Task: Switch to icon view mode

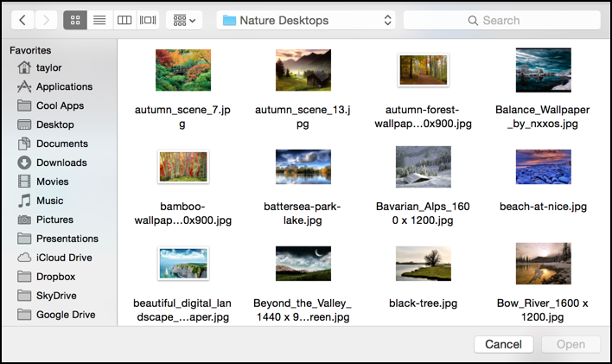Action: coord(75,19)
